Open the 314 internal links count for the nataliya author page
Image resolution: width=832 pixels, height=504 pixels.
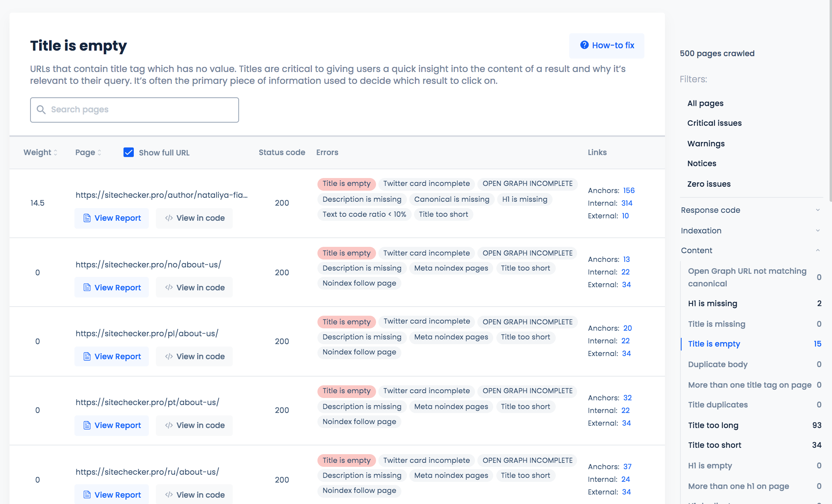point(627,203)
